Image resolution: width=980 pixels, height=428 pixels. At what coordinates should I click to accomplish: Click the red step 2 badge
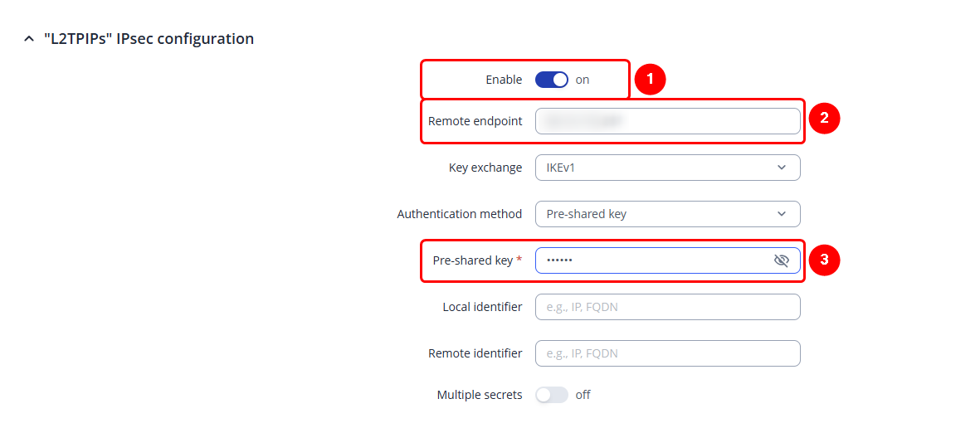coord(824,118)
